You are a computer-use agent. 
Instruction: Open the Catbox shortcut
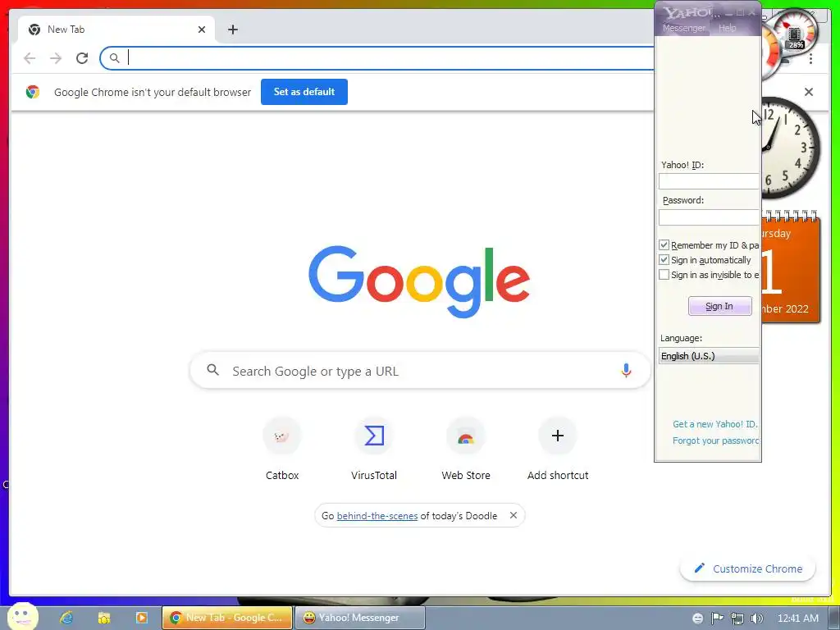click(x=282, y=449)
